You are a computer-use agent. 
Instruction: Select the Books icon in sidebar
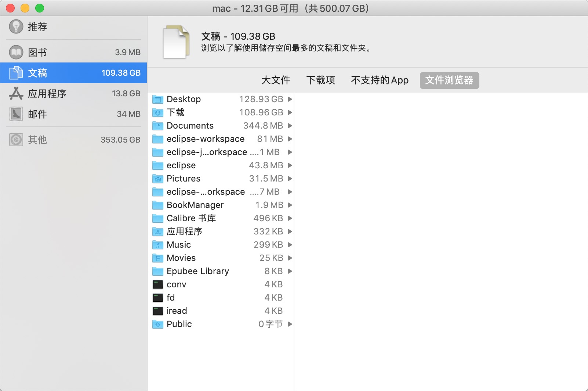[x=16, y=52]
